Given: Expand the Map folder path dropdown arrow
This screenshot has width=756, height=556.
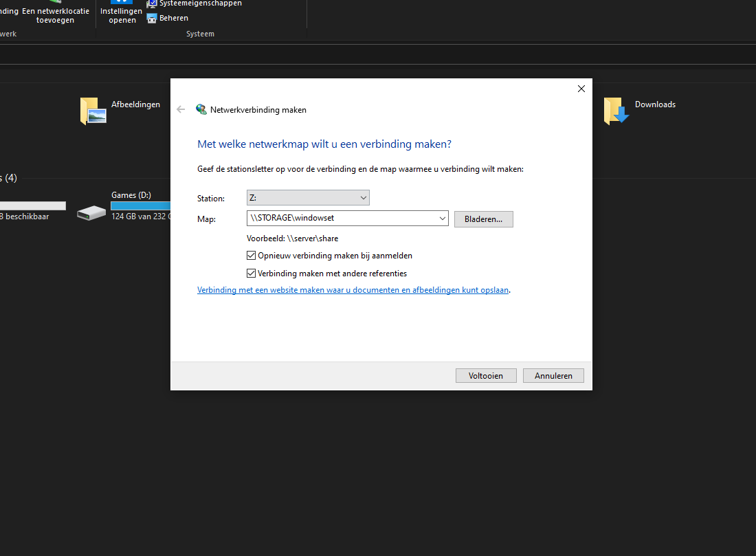Looking at the screenshot, I should click(x=442, y=219).
